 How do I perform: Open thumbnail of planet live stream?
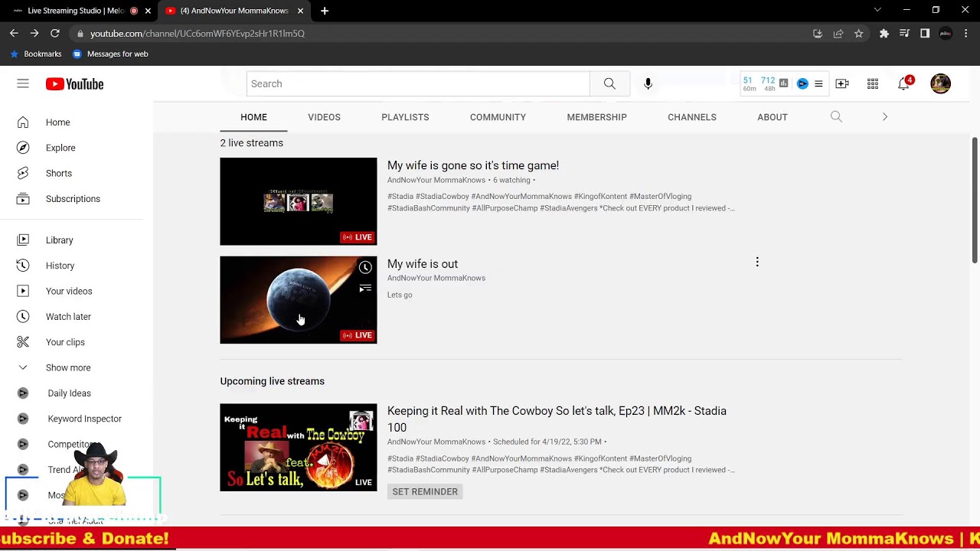[299, 300]
